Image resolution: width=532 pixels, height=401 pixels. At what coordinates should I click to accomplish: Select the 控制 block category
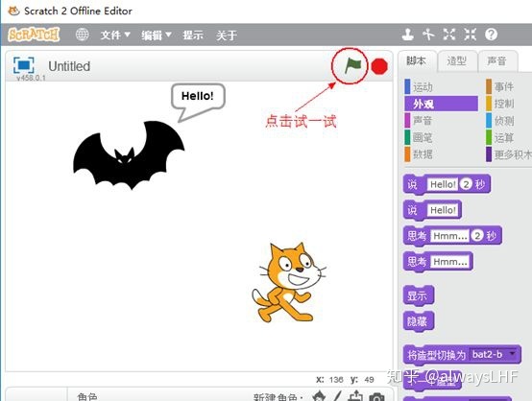pos(504,104)
